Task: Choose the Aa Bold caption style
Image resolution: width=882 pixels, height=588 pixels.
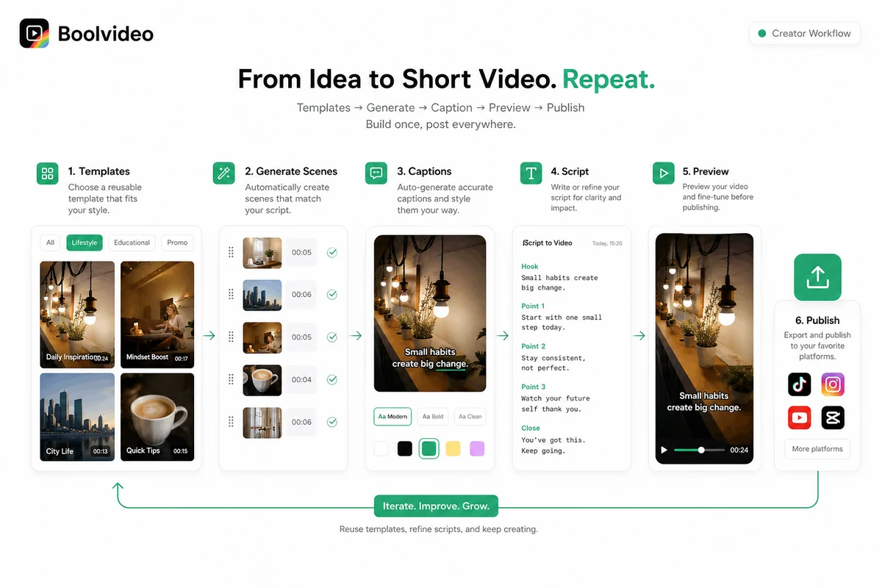Action: pyautogui.click(x=433, y=416)
